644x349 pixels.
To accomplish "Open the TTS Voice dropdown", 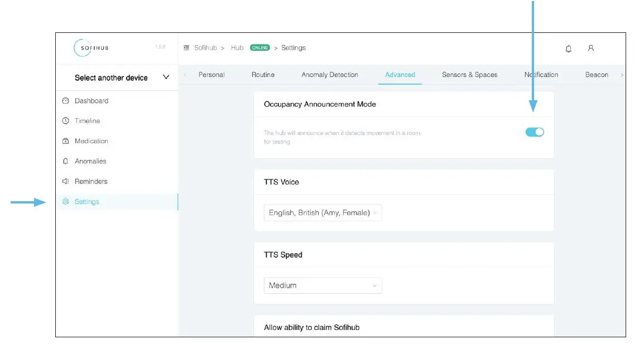I will point(323,212).
